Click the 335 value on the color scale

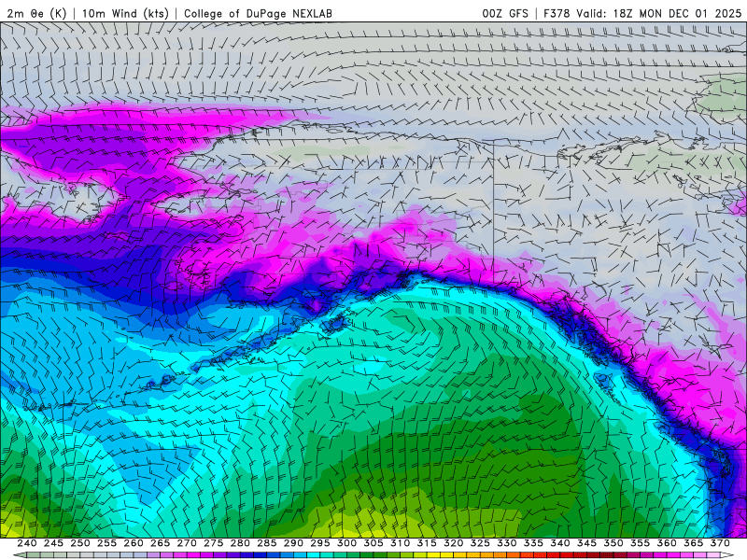[533, 543]
